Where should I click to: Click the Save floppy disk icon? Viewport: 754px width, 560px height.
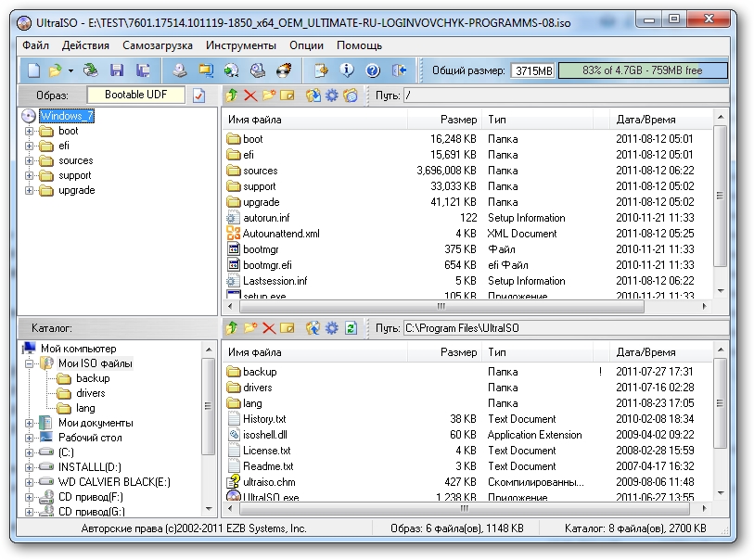coord(117,70)
